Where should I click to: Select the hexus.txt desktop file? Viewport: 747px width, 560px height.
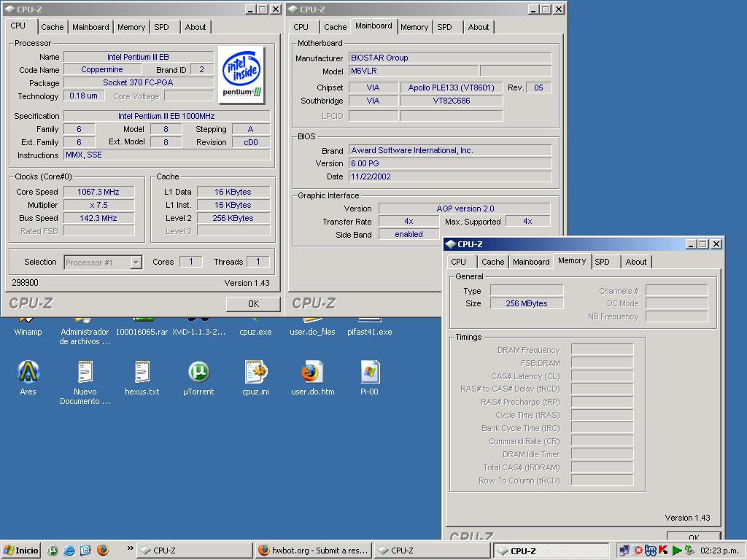pos(142,378)
